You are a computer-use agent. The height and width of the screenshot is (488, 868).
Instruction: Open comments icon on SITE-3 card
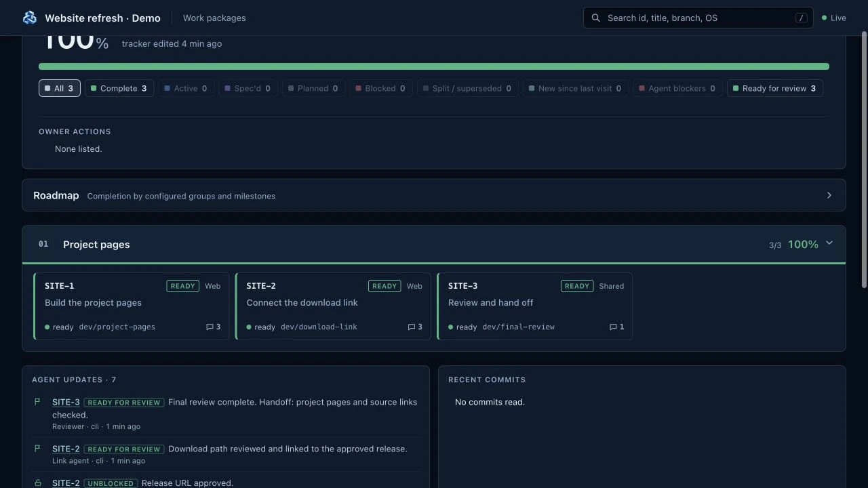[x=613, y=327]
